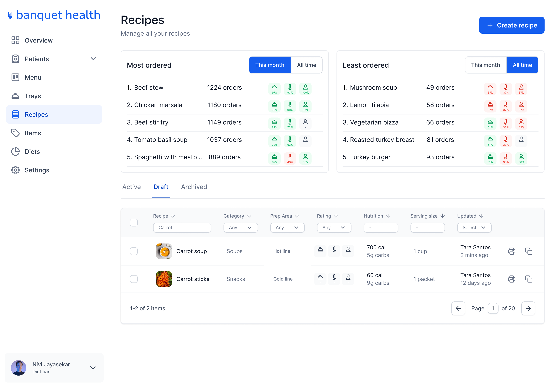Image resolution: width=557 pixels, height=392 pixels.
Task: Click the print icon for Carrot soup
Action: point(512,251)
